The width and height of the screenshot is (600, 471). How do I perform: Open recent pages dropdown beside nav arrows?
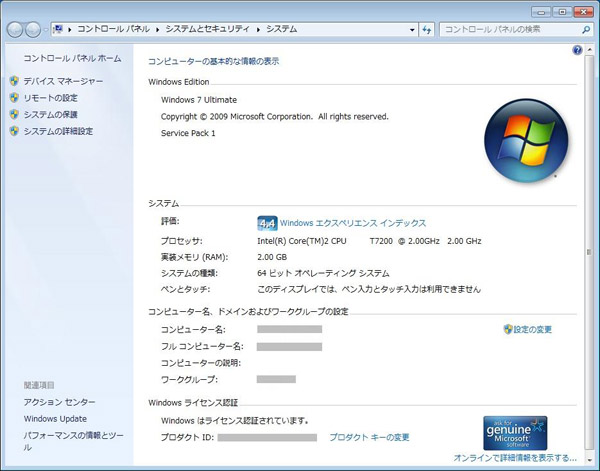pos(45,29)
